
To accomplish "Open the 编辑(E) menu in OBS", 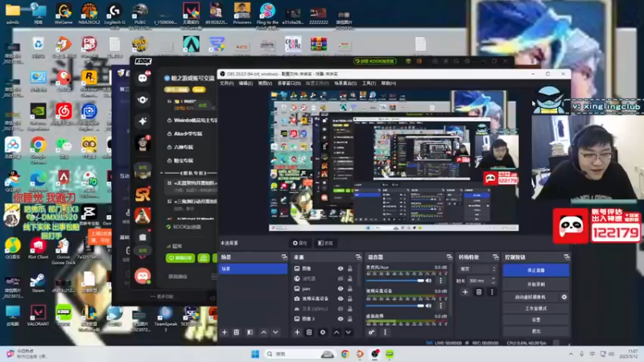I will click(246, 84).
